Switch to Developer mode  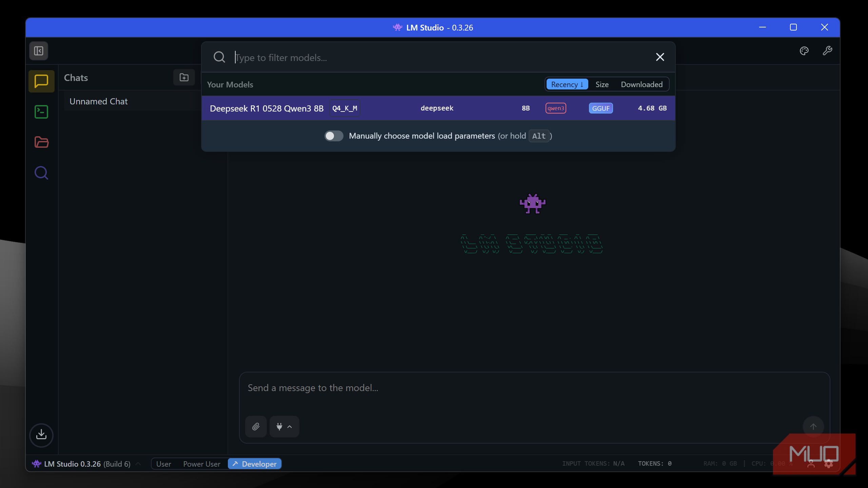pyautogui.click(x=255, y=464)
